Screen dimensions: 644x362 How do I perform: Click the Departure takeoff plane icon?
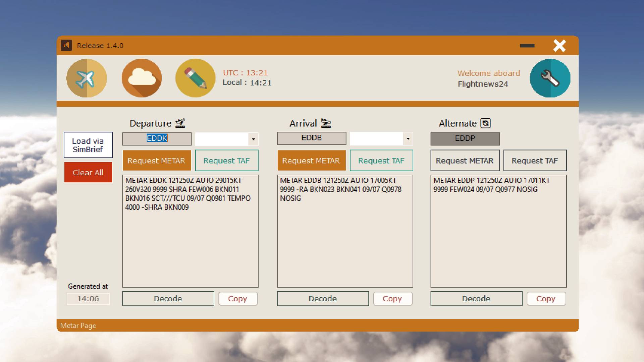(180, 123)
